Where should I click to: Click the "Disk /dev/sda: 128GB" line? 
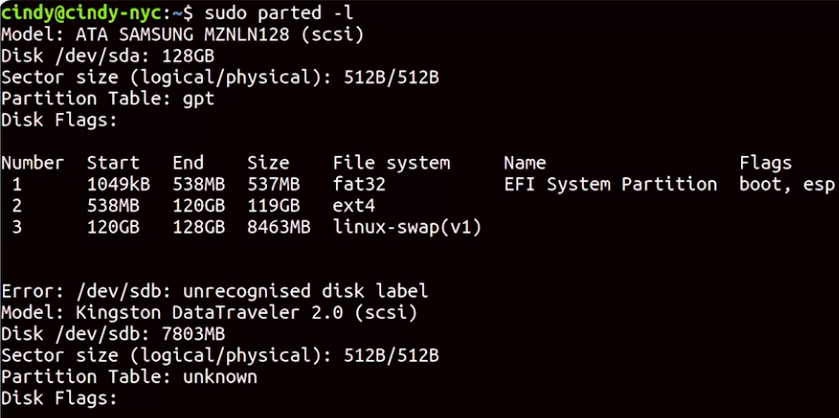108,56
